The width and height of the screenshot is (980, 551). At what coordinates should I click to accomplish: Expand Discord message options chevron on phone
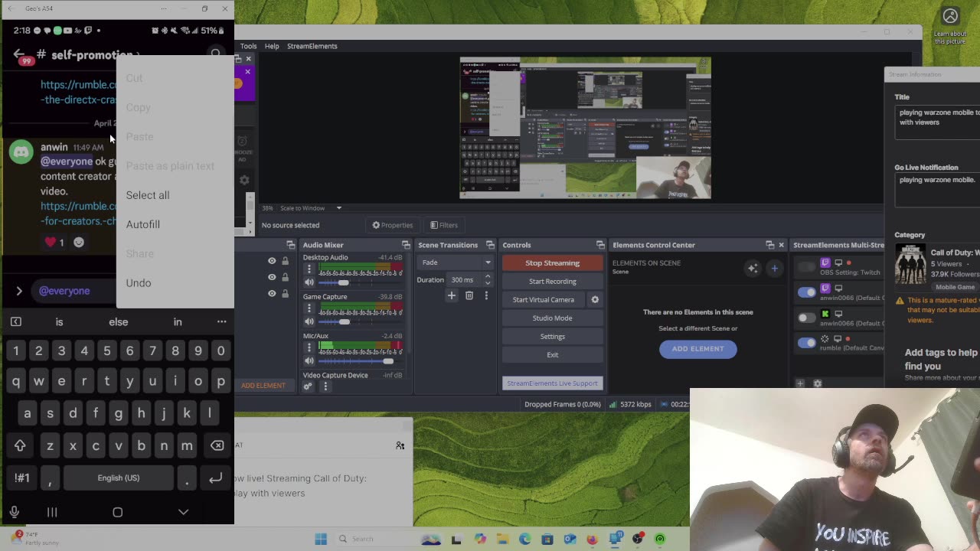coord(19,291)
